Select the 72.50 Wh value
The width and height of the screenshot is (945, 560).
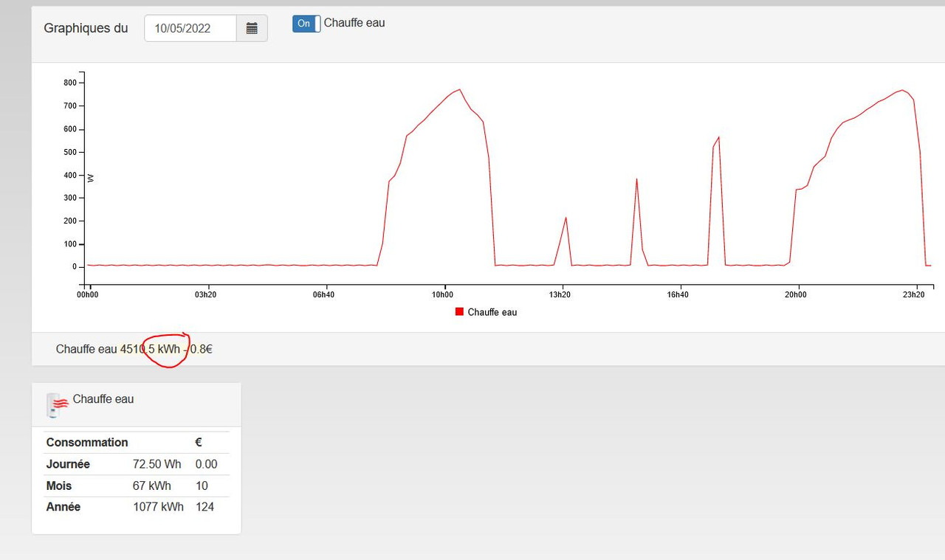pyautogui.click(x=157, y=464)
